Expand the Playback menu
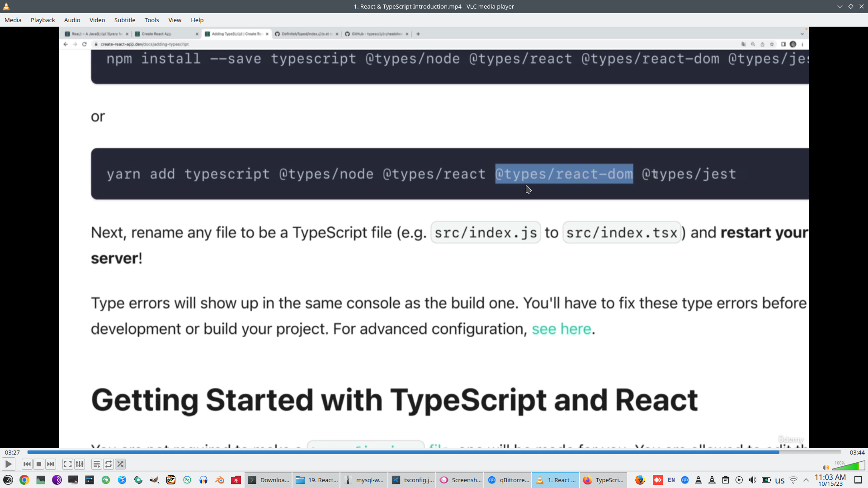868x488 pixels. click(42, 20)
